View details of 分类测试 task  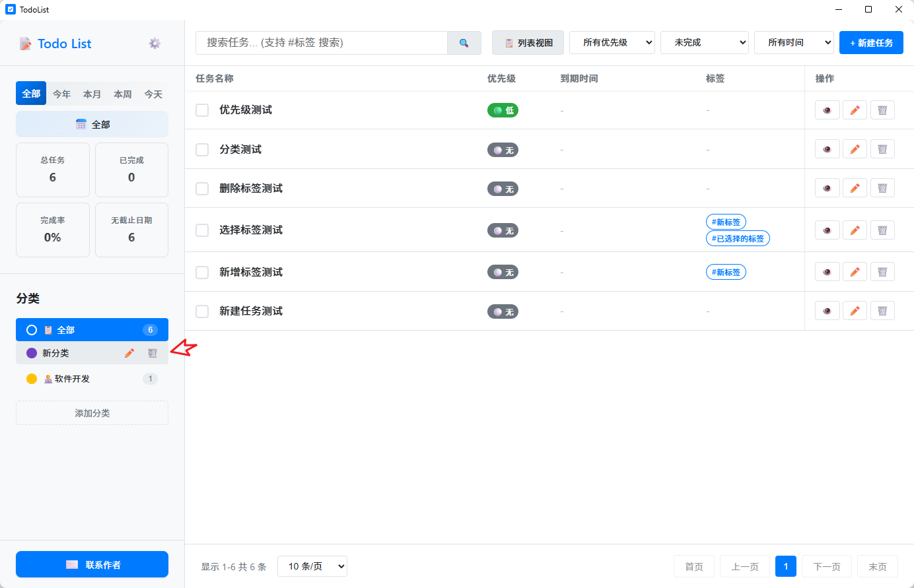[x=827, y=149]
